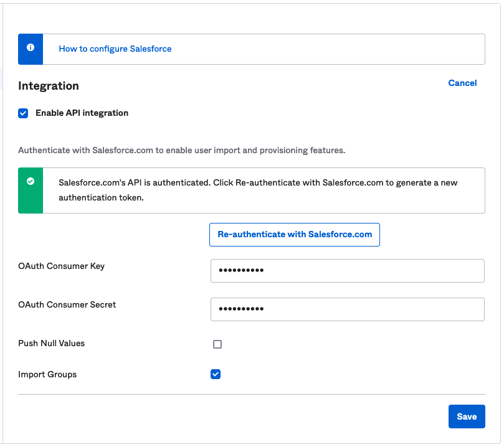Click the Integration section heading
Viewport: 504px width, 447px height.
tap(49, 86)
